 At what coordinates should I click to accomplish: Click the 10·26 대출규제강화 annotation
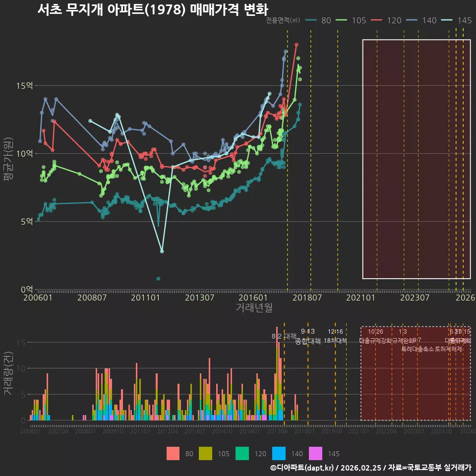coord(375,336)
